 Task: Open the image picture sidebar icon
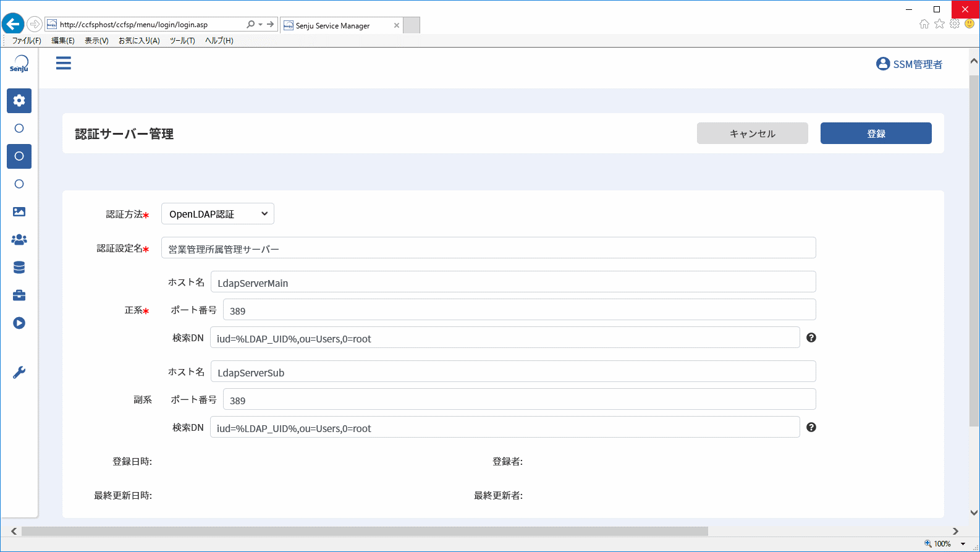[19, 212]
